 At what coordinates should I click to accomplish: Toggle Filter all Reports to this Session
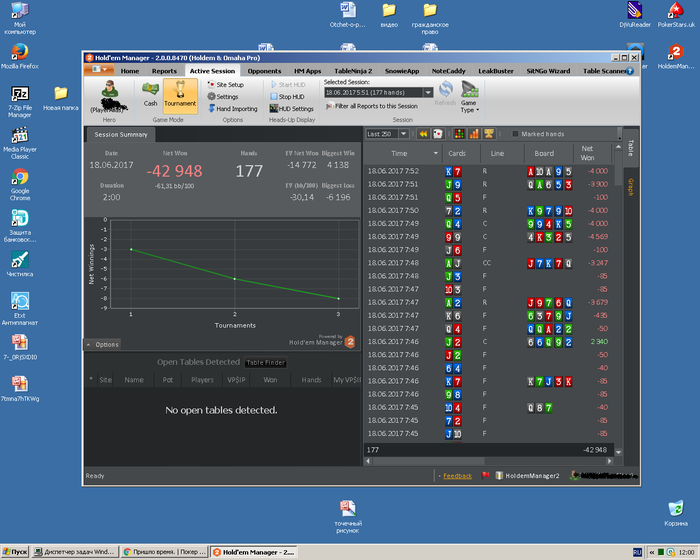pyautogui.click(x=372, y=106)
